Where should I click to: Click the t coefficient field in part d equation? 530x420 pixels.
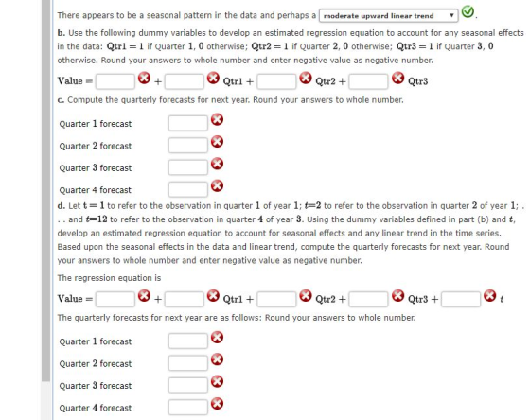461,299
